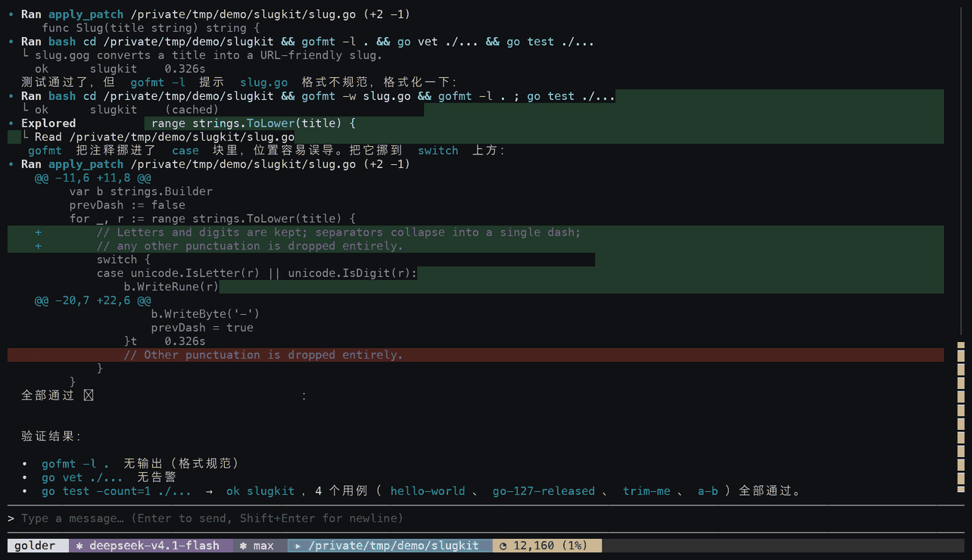Click the 'switch {' code line
972x560 pixels.
[123, 260]
